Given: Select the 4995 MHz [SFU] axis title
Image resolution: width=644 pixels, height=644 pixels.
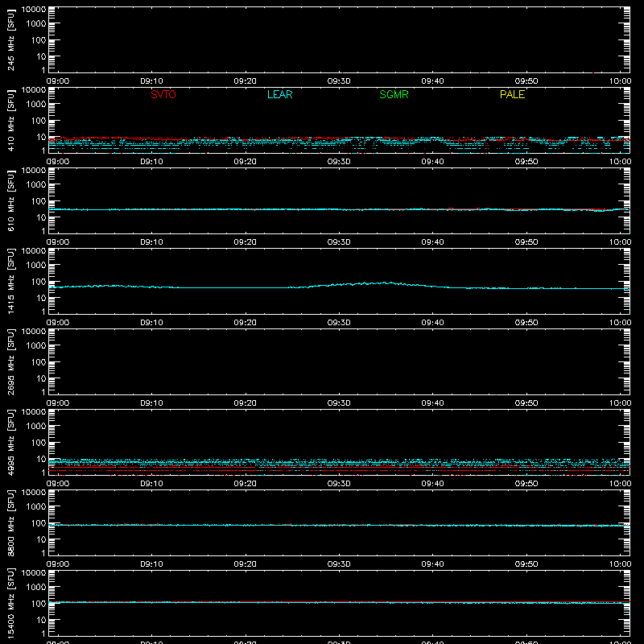Looking at the screenshot, I should pyautogui.click(x=10, y=442).
